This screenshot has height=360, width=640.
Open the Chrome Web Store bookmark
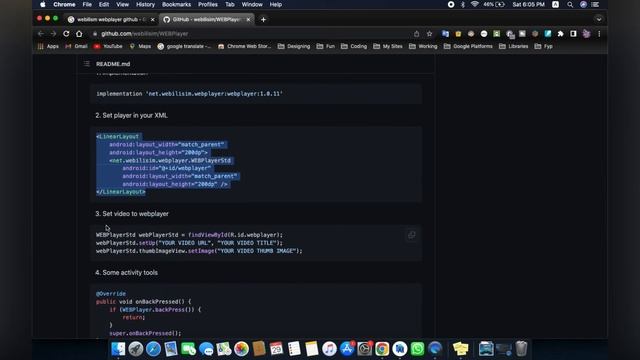[x=244, y=47]
